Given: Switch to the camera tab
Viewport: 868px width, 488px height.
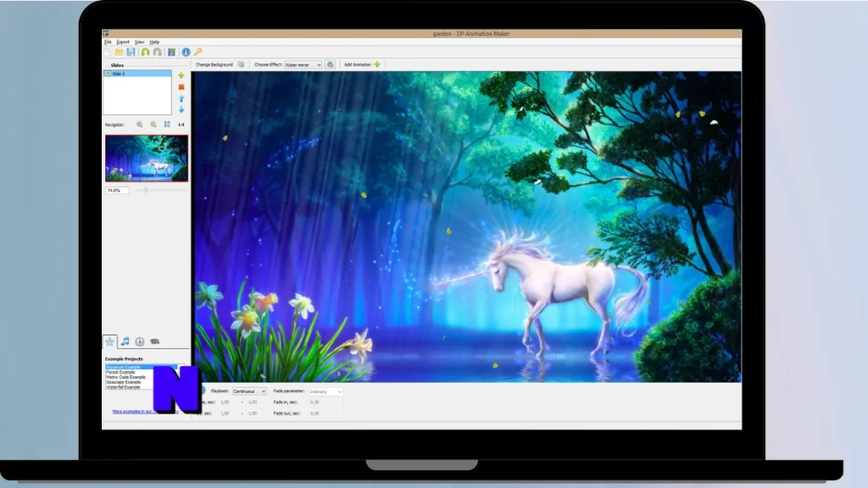Looking at the screenshot, I should coord(155,341).
